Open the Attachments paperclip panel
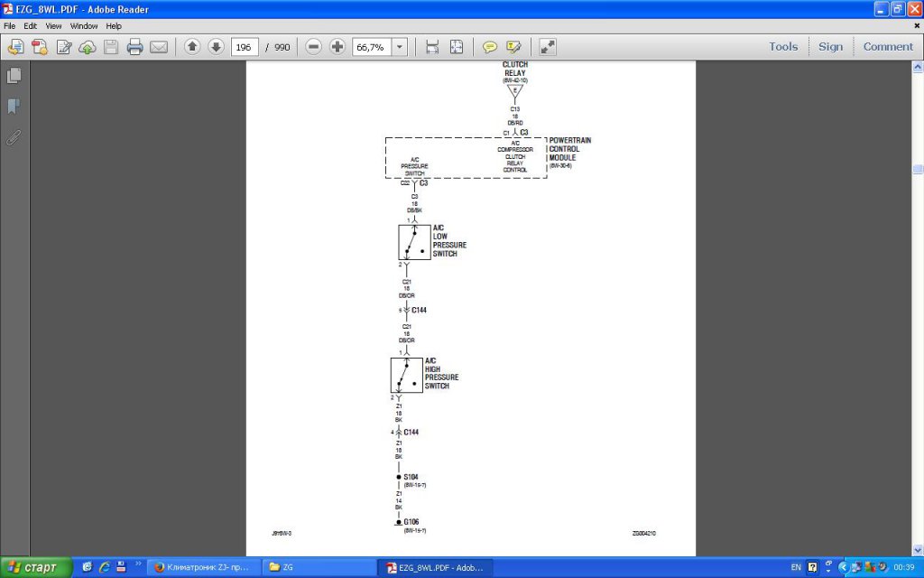The height and width of the screenshot is (578, 924). [14, 137]
